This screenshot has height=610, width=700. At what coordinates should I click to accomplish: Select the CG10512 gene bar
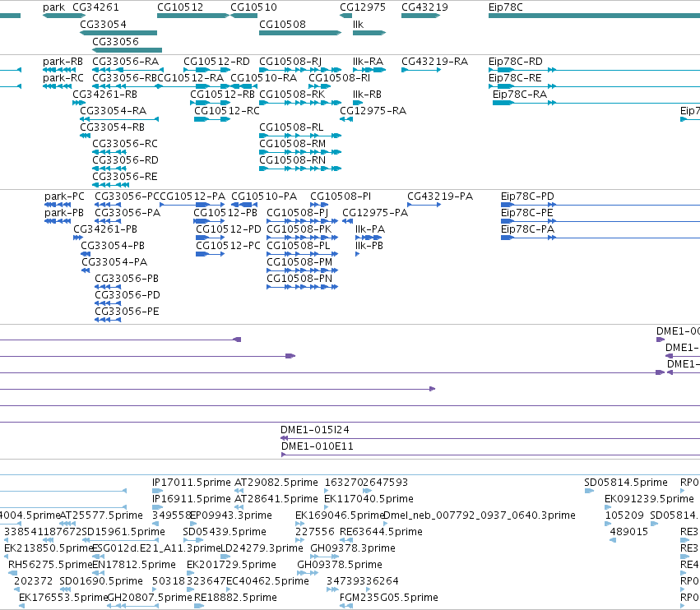192,16
